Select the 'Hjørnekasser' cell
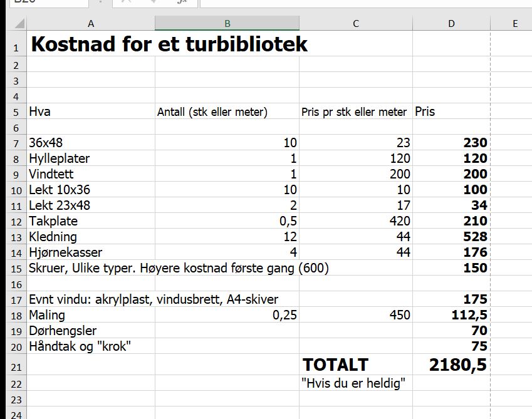Viewport: 532px width, 419px height. (x=91, y=252)
